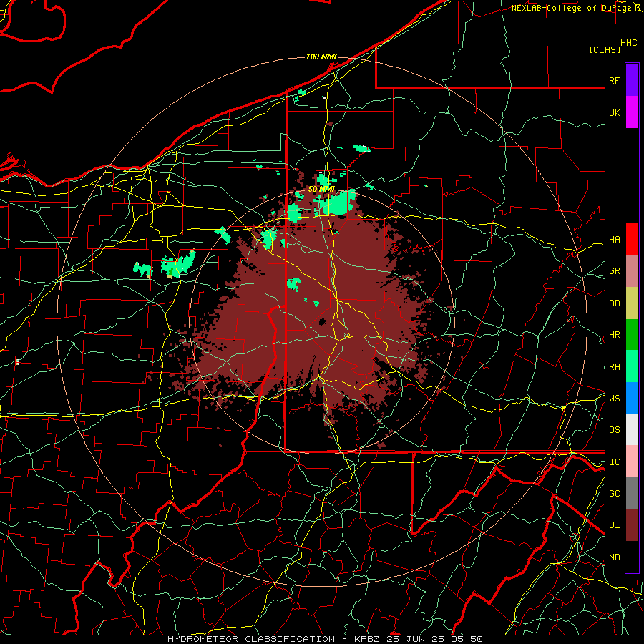Viewport: 644px width, 644px height.
Task: Click the [CLAS] units label
Action: (605, 49)
